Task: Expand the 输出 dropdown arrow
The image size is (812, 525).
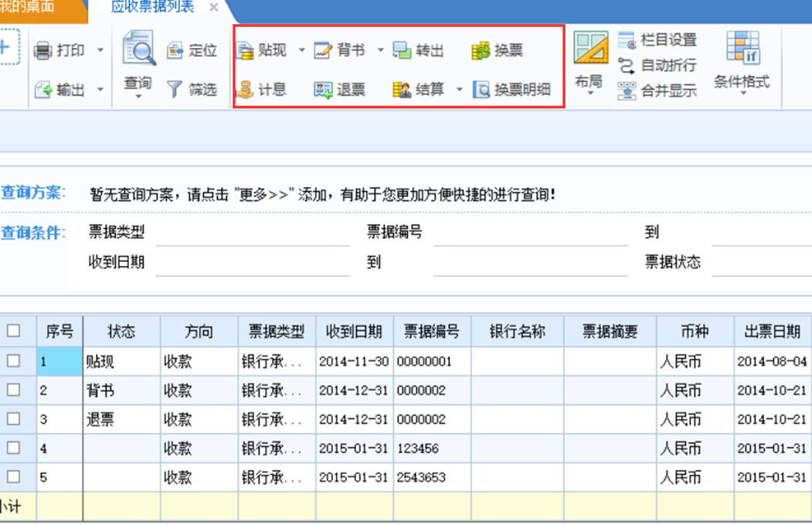Action: click(x=100, y=90)
